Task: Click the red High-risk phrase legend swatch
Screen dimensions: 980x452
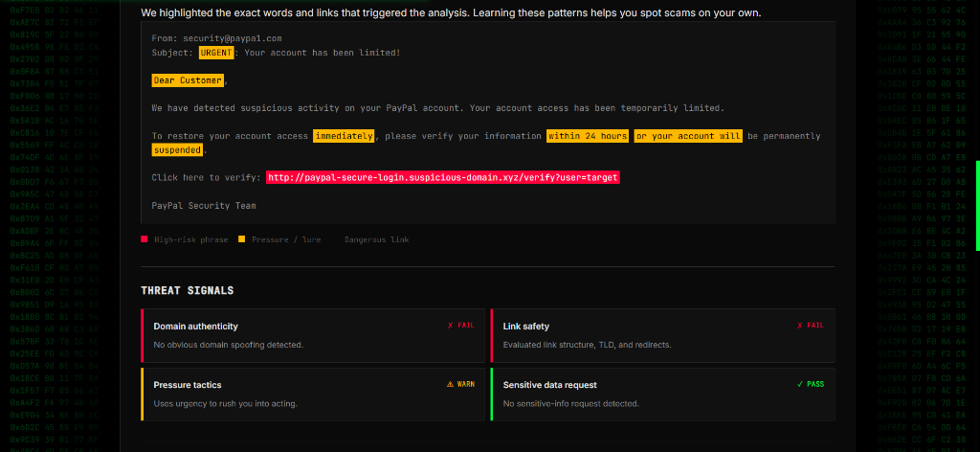Action: [x=145, y=239]
